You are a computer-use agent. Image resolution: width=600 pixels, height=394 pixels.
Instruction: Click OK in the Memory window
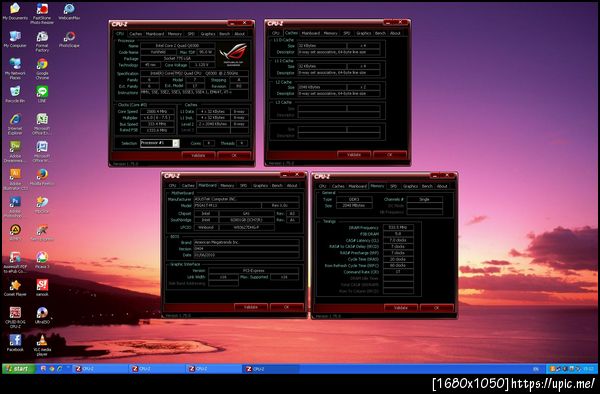coord(437,308)
